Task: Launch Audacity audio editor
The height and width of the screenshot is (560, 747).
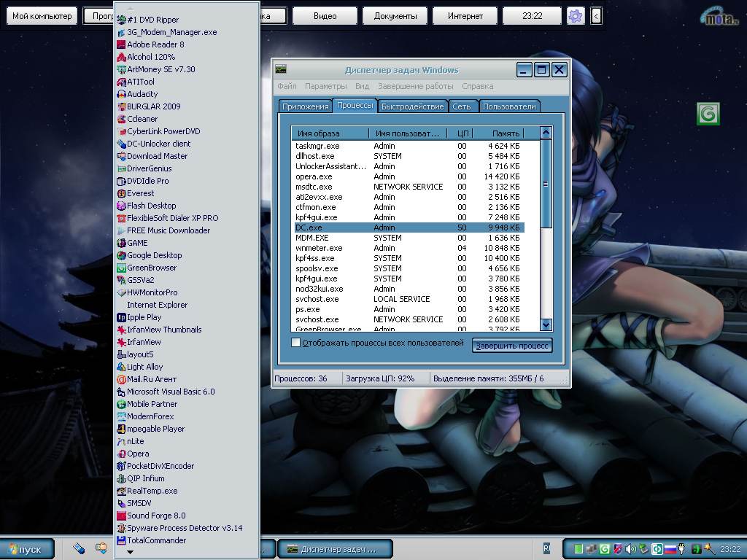Action: point(137,94)
